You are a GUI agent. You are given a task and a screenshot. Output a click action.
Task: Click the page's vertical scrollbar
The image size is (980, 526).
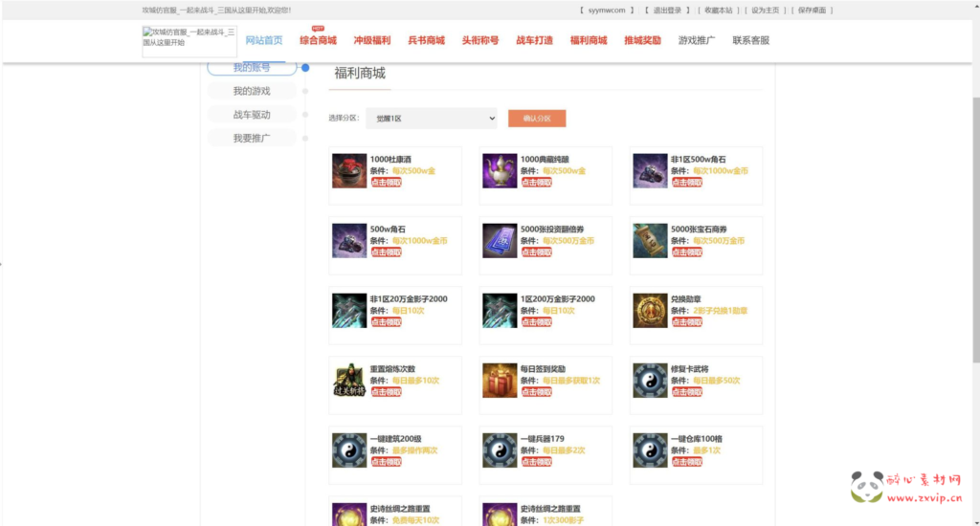pos(975,230)
